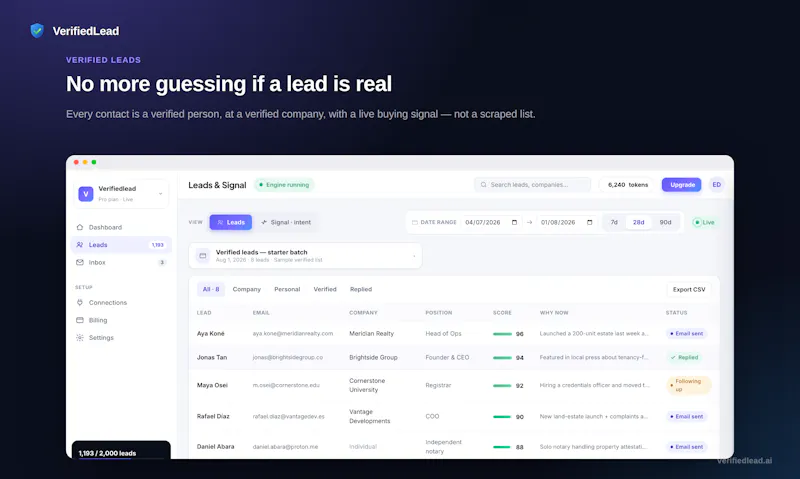This screenshot has height=479, width=800.
Task: Sort by the Score column header
Action: (x=502, y=313)
